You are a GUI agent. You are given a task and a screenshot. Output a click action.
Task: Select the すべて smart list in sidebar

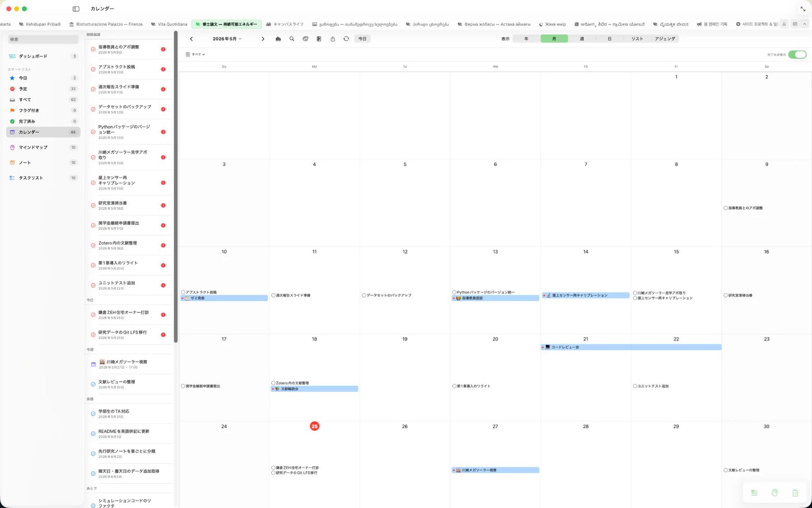[43, 100]
